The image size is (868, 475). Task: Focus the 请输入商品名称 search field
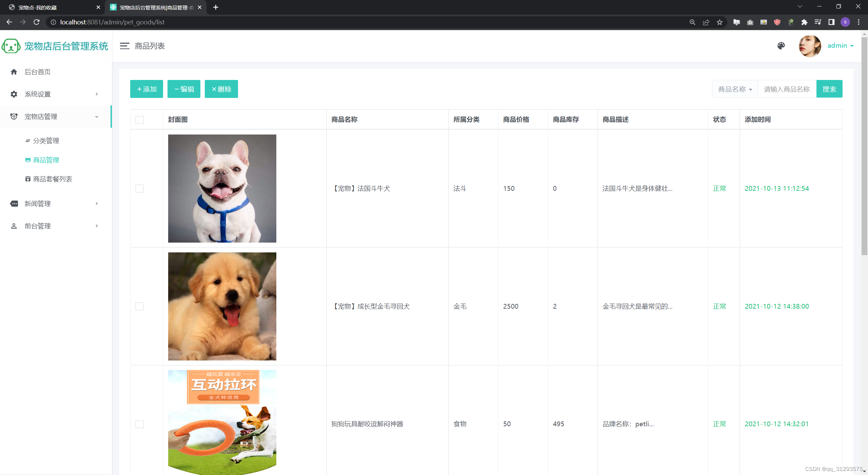tap(787, 89)
